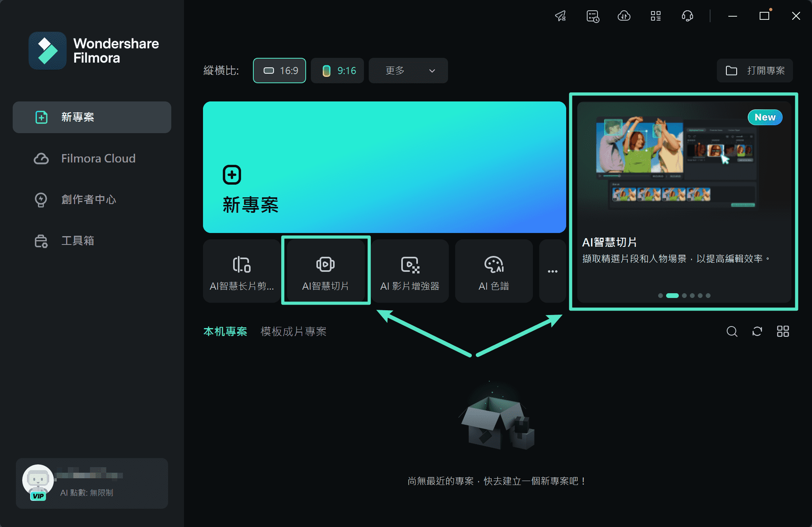Toggle grid view for projects
The width and height of the screenshot is (812, 527).
783,331
